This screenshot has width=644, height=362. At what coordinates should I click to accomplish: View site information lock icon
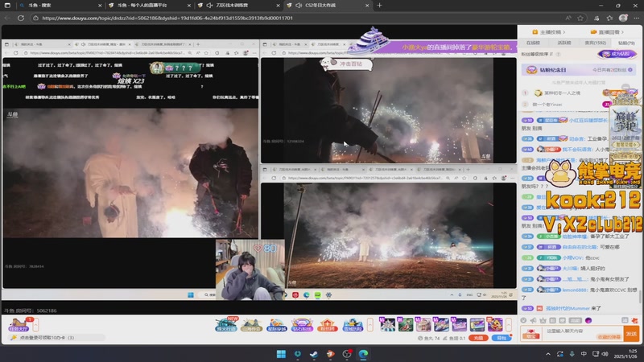35,18
